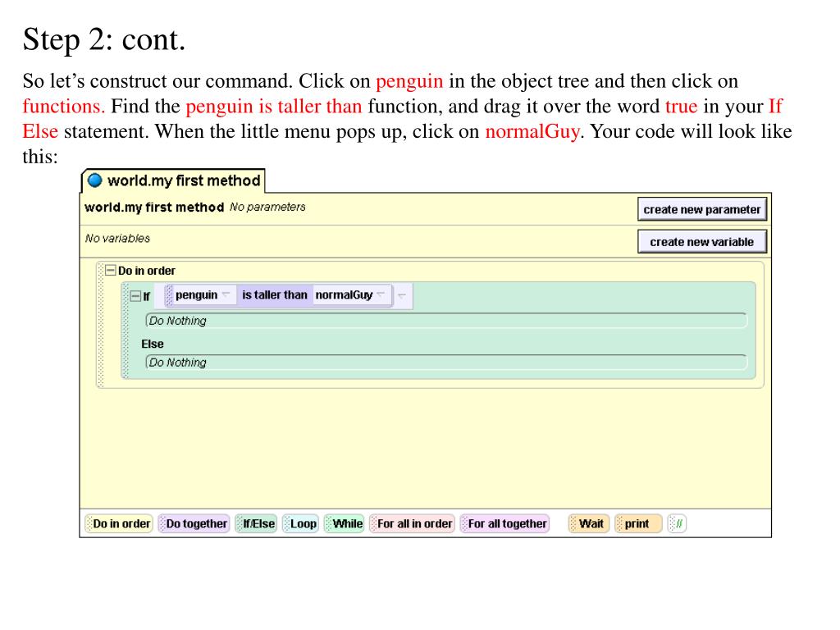Image resolution: width=840 pixels, height=630 pixels.
Task: Click create new variable button
Action: pyautogui.click(x=702, y=242)
